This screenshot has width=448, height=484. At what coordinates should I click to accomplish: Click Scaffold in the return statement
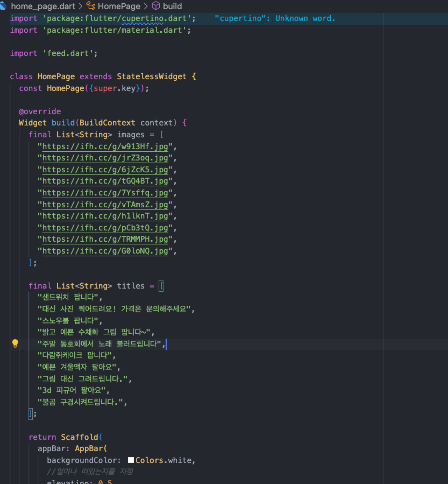click(80, 437)
